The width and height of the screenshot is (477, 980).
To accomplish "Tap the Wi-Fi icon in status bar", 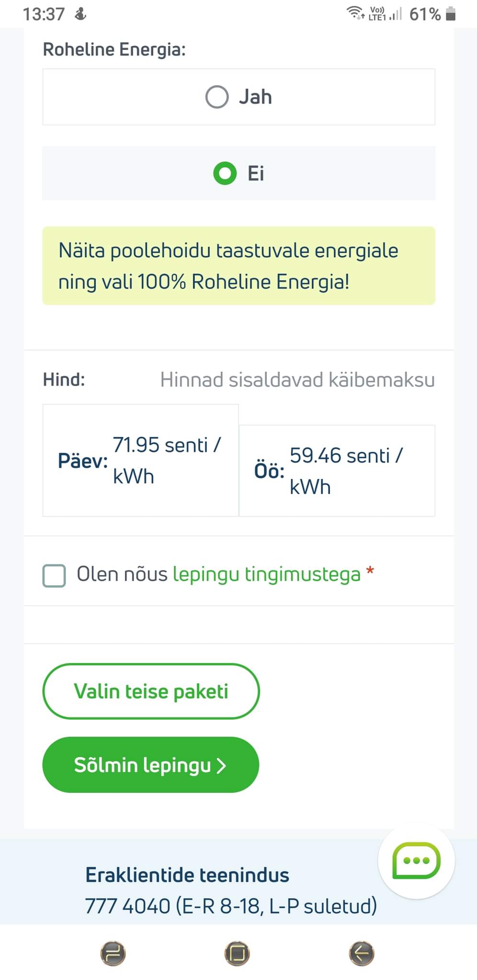I will point(355,13).
